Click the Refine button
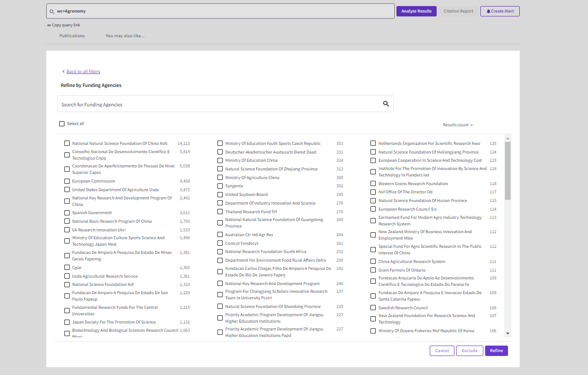This screenshot has width=588, height=375. [x=496, y=351]
